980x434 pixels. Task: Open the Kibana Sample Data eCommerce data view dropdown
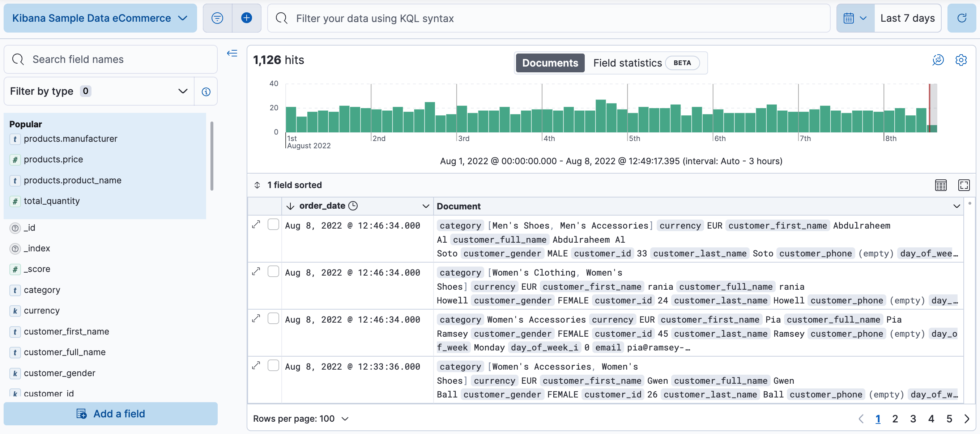100,18
